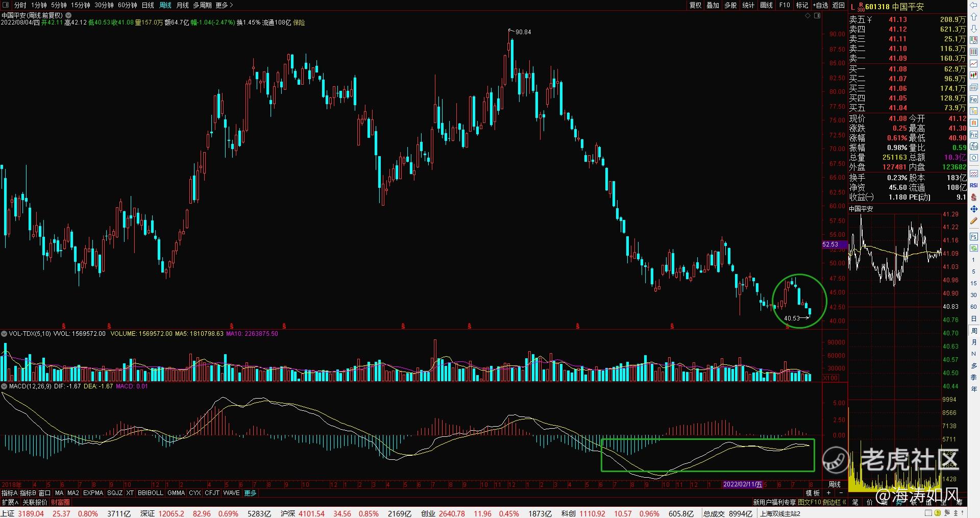Select the 5-minute period in right sidebar
The height and width of the screenshot is (518, 980).
pos(973,272)
